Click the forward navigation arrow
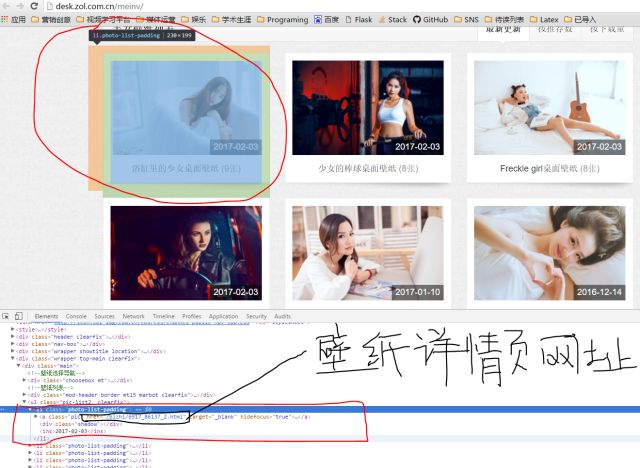This screenshot has height=468, width=640. [20, 6]
